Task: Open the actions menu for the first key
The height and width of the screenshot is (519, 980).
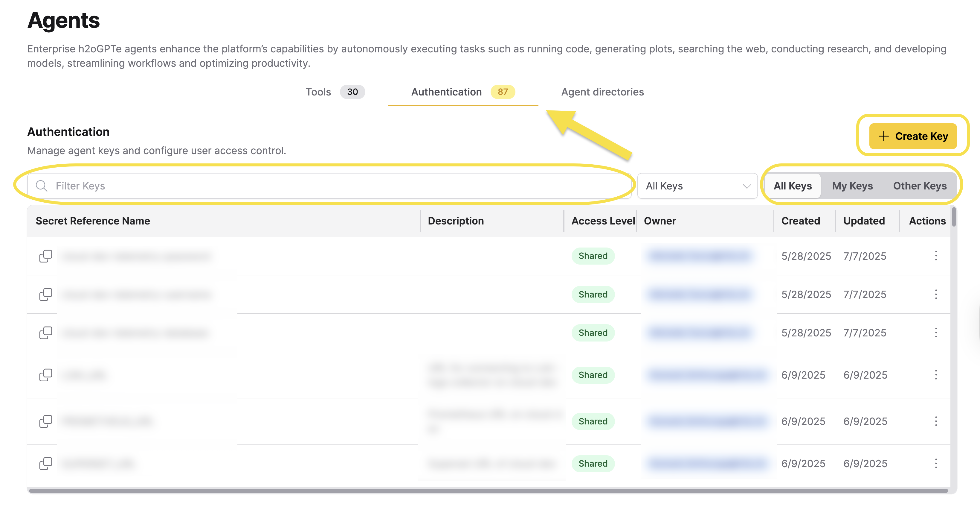Action: click(936, 256)
